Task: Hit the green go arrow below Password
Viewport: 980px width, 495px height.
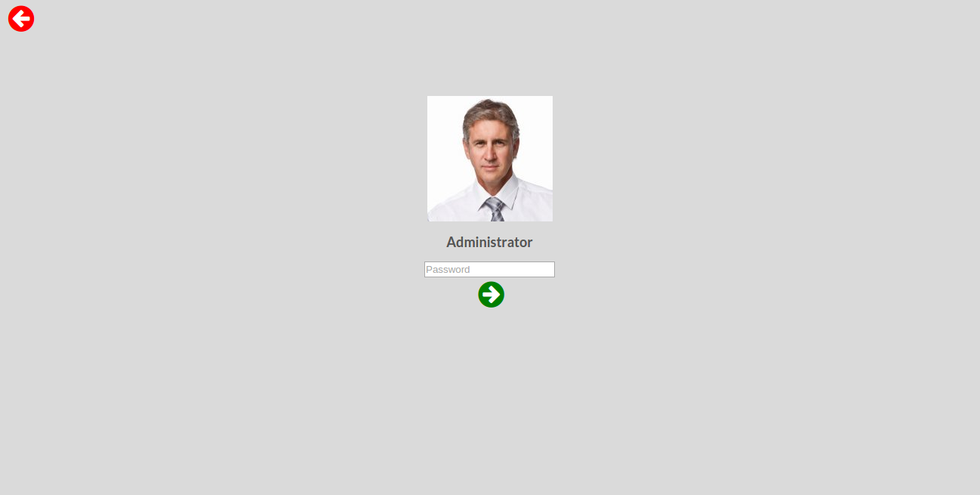Action: [x=491, y=295]
